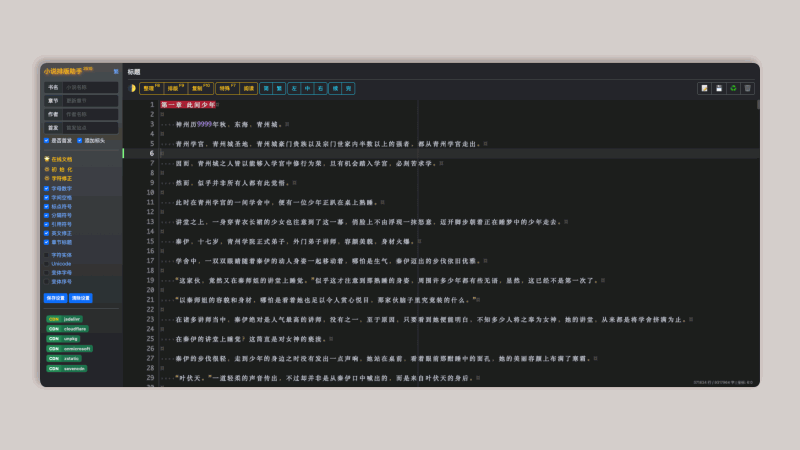
Task: Select the CDN unpkg badge
Action: coord(63,339)
